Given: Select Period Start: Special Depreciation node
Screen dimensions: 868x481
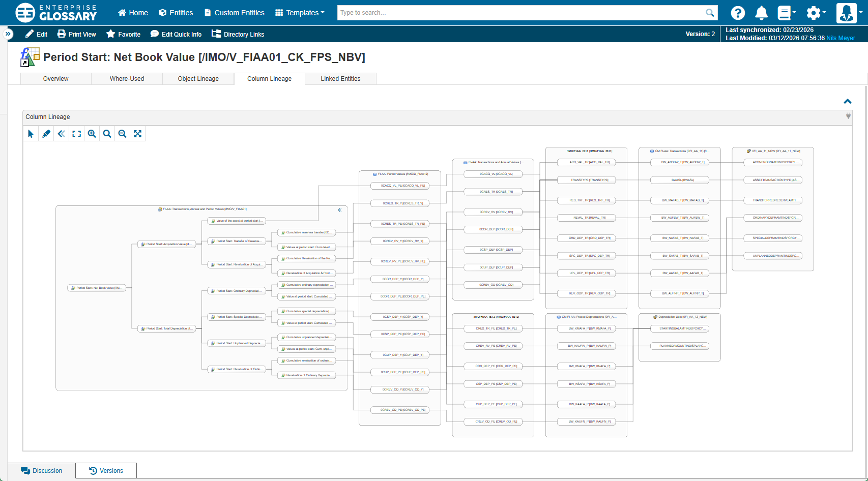Looking at the screenshot, I should point(237,317).
